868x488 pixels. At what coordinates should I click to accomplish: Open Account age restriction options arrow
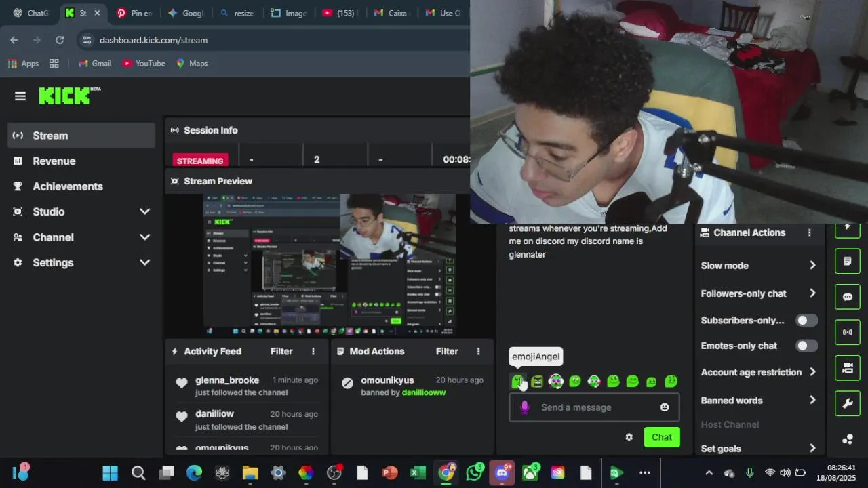click(x=812, y=372)
